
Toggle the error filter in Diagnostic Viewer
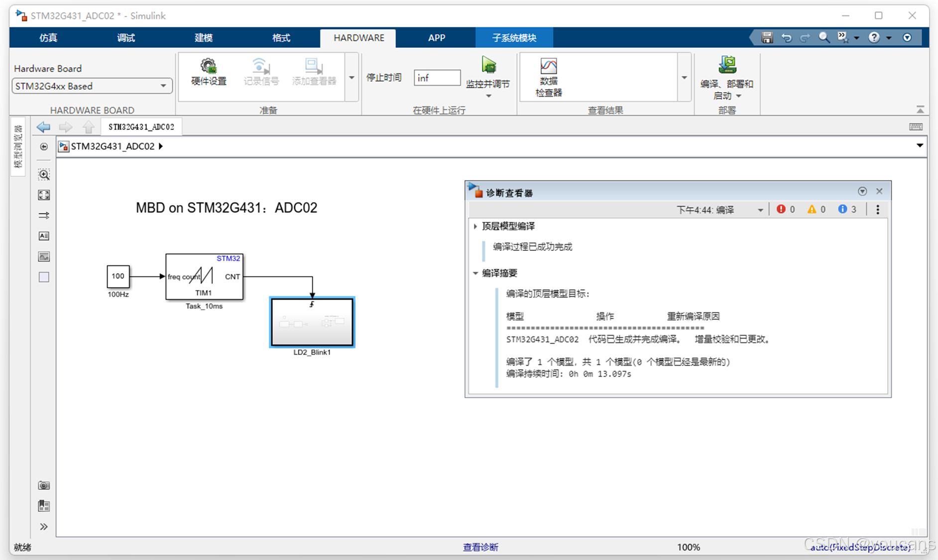tap(786, 210)
